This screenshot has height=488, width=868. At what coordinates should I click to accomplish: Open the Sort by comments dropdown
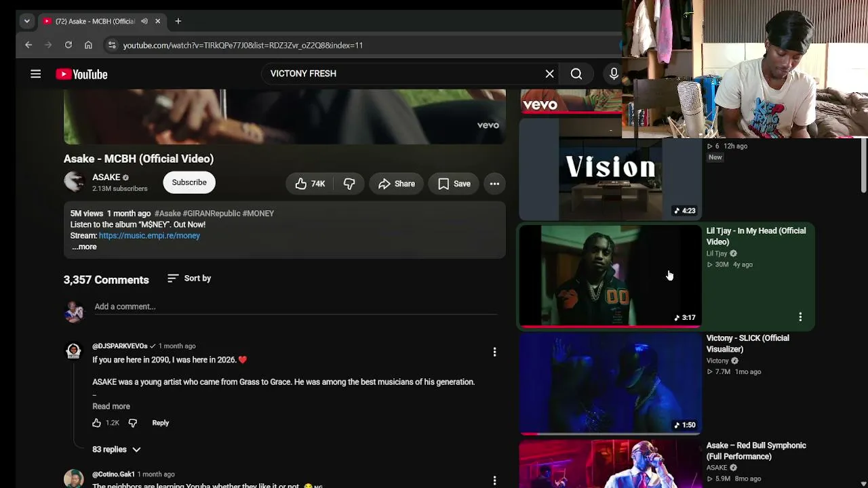pyautogui.click(x=189, y=279)
